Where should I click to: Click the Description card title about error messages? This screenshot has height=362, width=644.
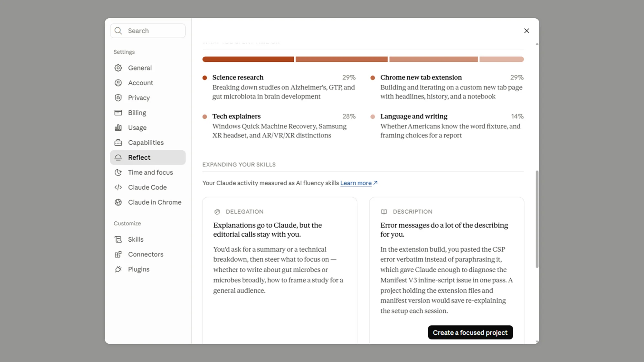[x=444, y=230]
